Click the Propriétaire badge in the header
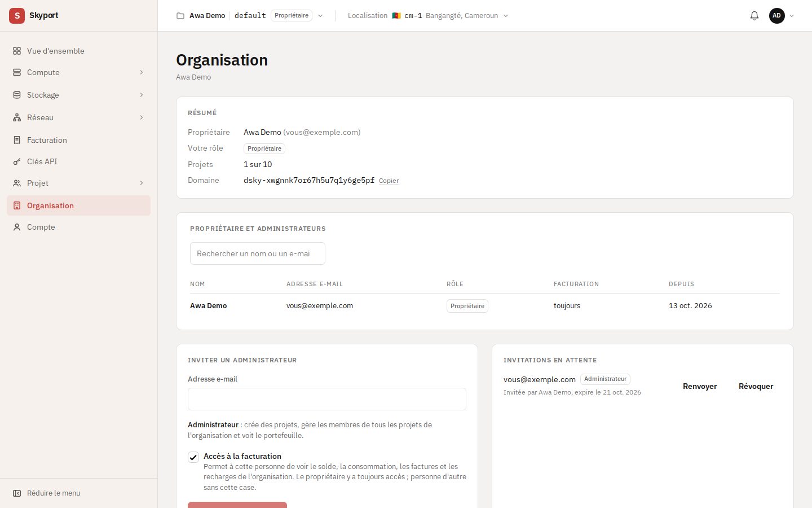Screen dimensions: 812x508 [292, 15]
